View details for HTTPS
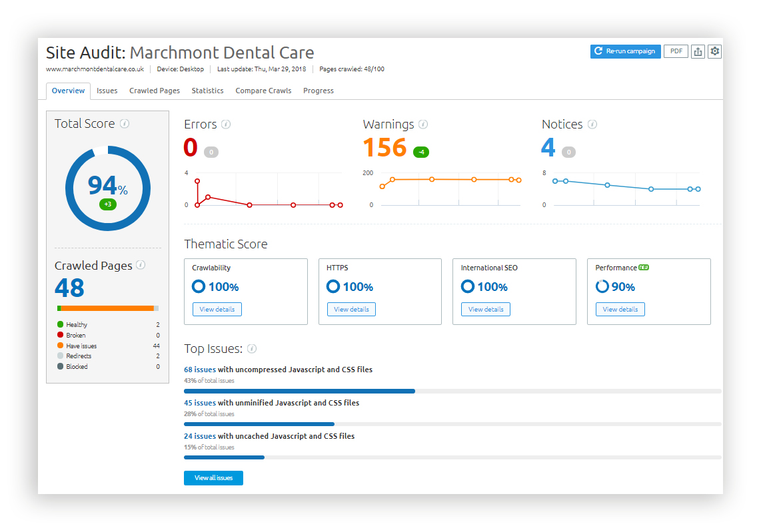This screenshot has height=532, width=761. pyautogui.click(x=351, y=310)
